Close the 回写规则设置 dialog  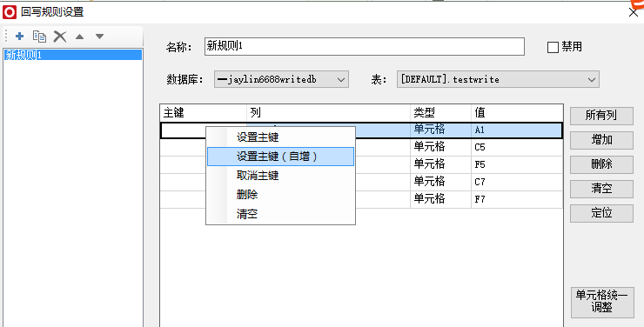pyautogui.click(x=634, y=12)
